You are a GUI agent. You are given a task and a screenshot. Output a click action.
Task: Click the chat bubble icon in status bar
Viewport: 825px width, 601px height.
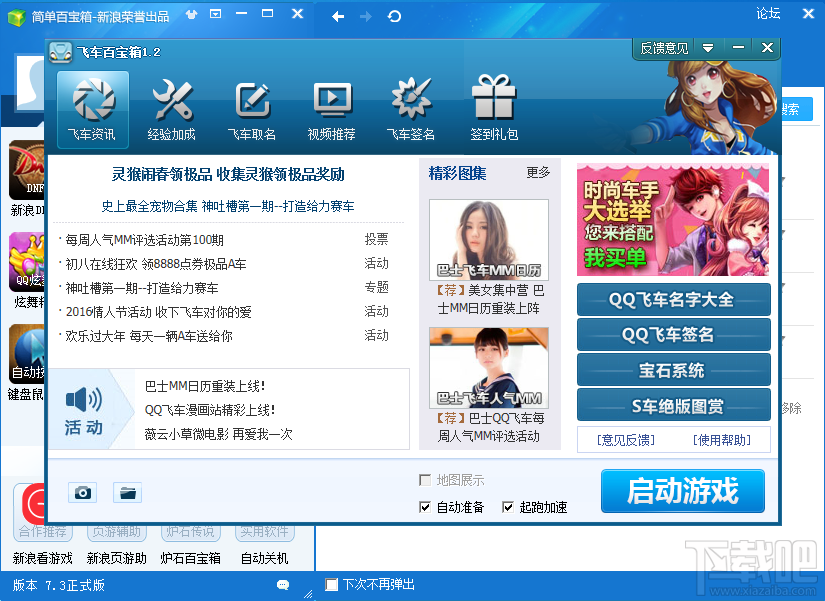click(283, 585)
